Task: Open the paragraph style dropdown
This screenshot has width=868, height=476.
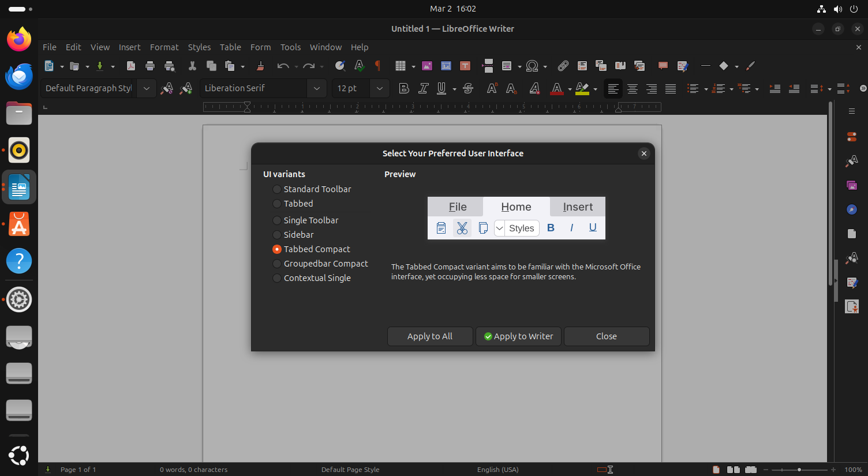Action: click(147, 88)
